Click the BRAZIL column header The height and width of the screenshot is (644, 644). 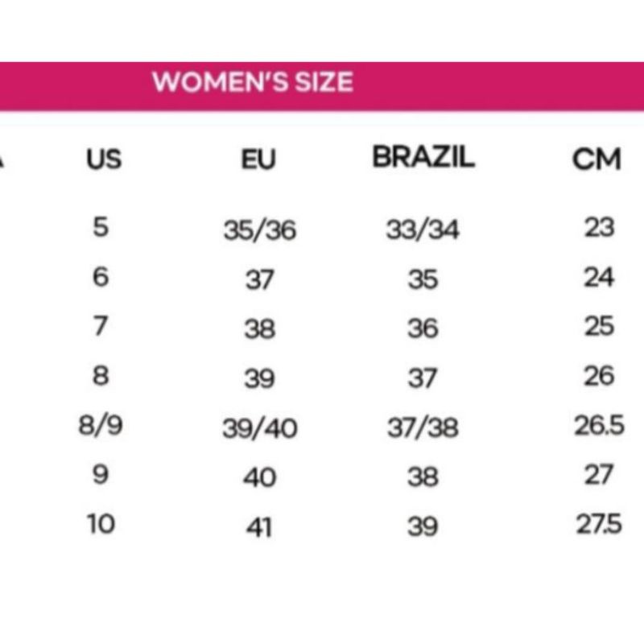[x=423, y=157]
